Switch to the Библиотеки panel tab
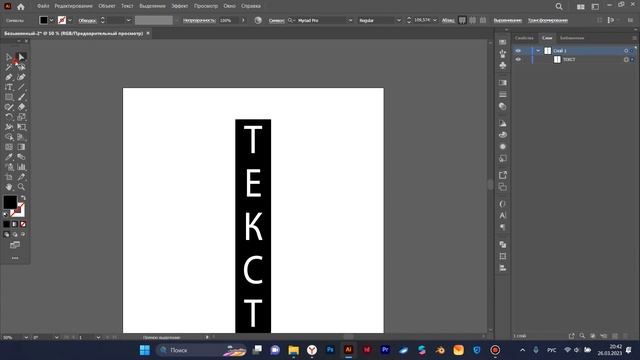The image size is (640, 360). [x=572, y=38]
